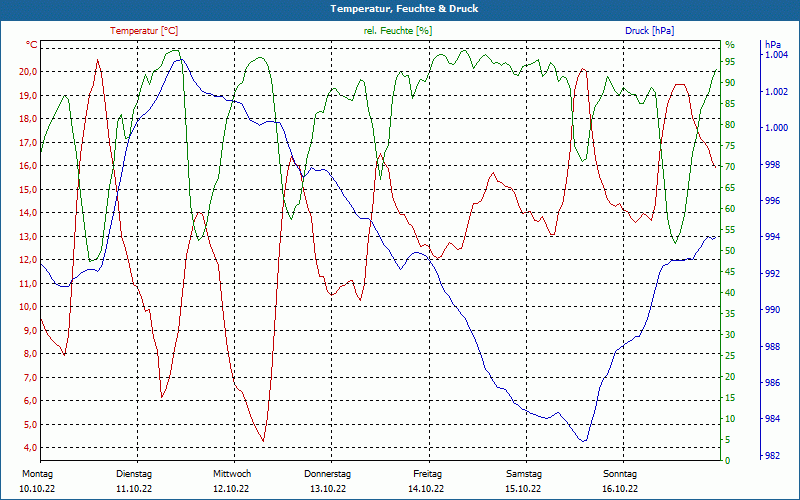Click the 9,0 temperature axis value

pos(30,330)
